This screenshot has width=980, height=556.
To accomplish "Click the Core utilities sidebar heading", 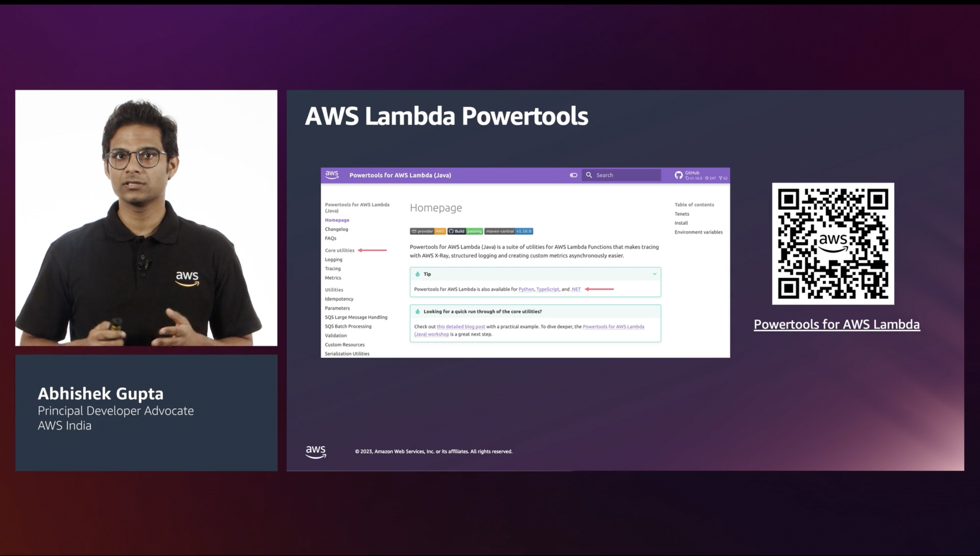I will tap(339, 250).
